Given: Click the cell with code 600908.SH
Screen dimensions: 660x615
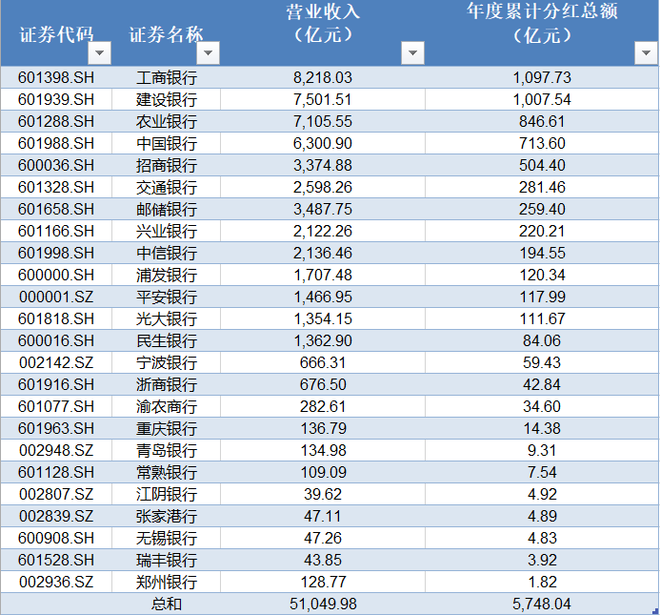Looking at the screenshot, I should coord(57,538).
